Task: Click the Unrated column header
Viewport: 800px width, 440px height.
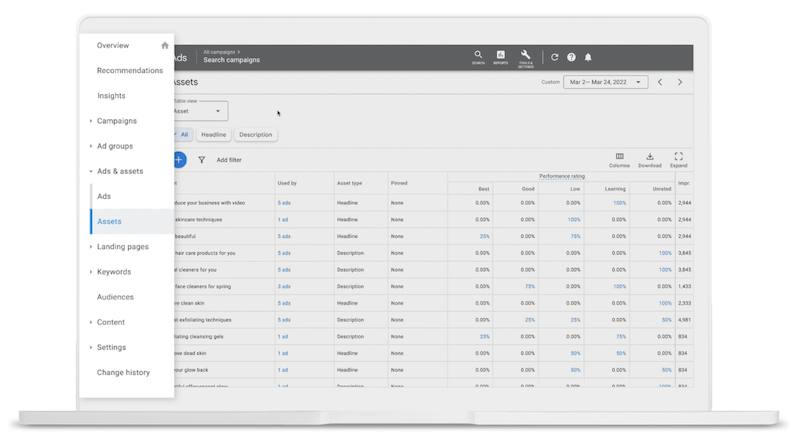Action: (x=662, y=189)
